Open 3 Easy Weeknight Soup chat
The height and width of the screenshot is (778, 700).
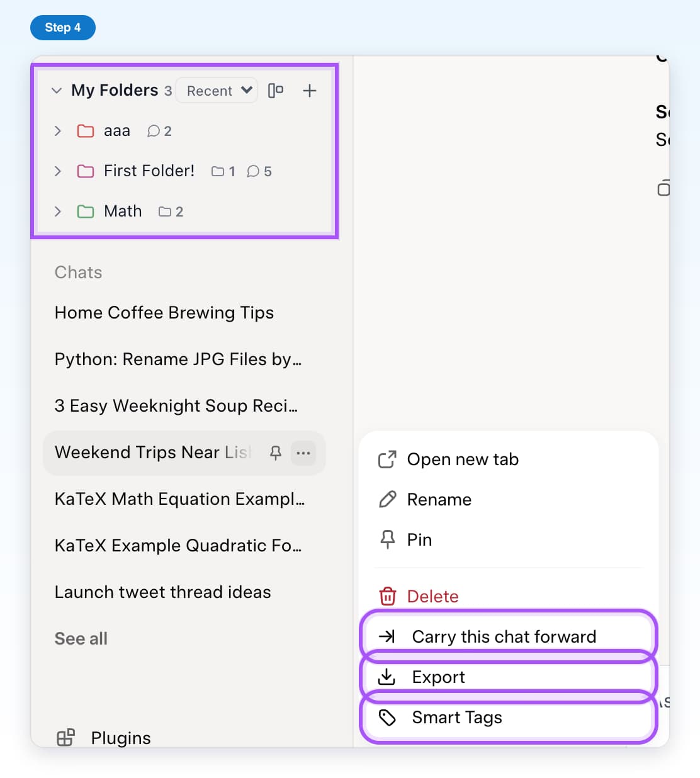pyautogui.click(x=176, y=406)
